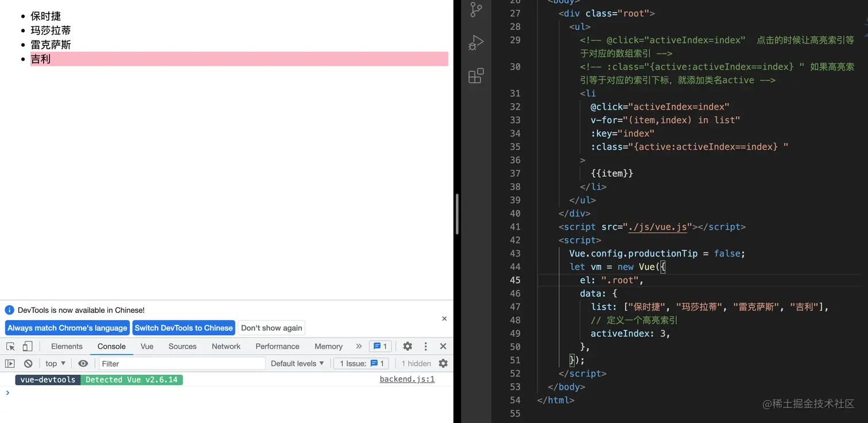Click the <div class="root"> line
The width and height of the screenshot is (868, 423).
point(607,13)
